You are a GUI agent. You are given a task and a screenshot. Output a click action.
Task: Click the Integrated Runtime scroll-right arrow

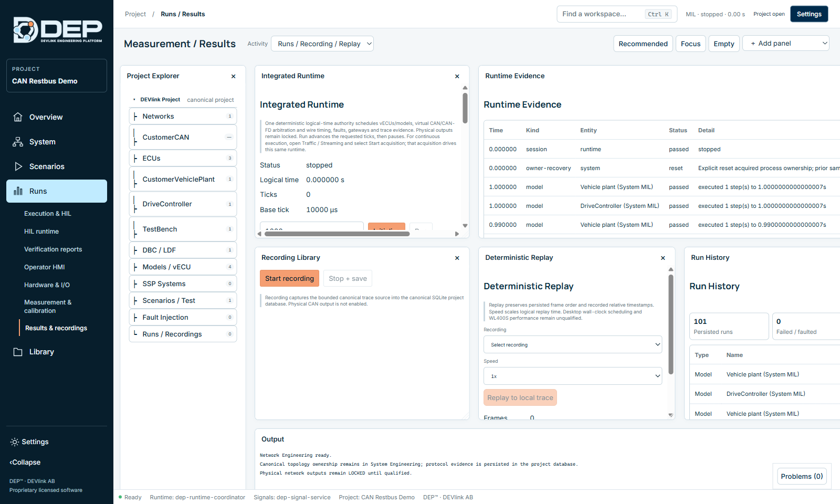click(457, 234)
